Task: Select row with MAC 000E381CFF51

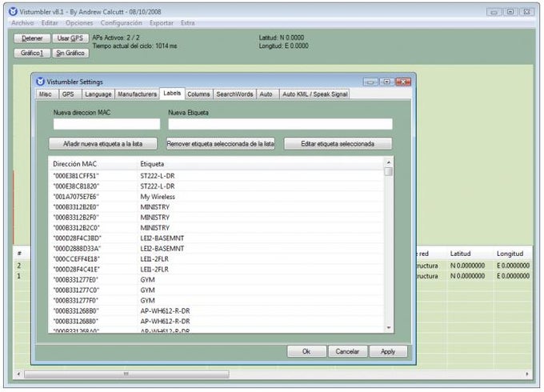Action: coord(217,176)
